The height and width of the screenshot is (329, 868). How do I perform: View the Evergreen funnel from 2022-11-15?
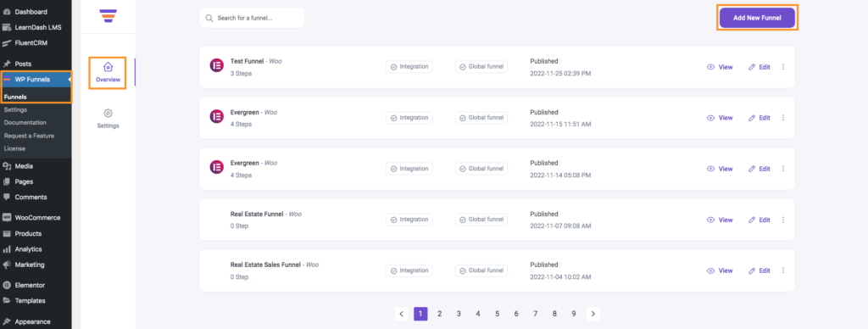[x=720, y=118]
